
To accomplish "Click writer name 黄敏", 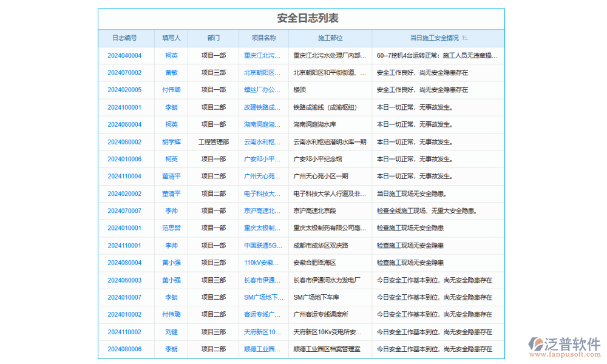I will (171, 72).
